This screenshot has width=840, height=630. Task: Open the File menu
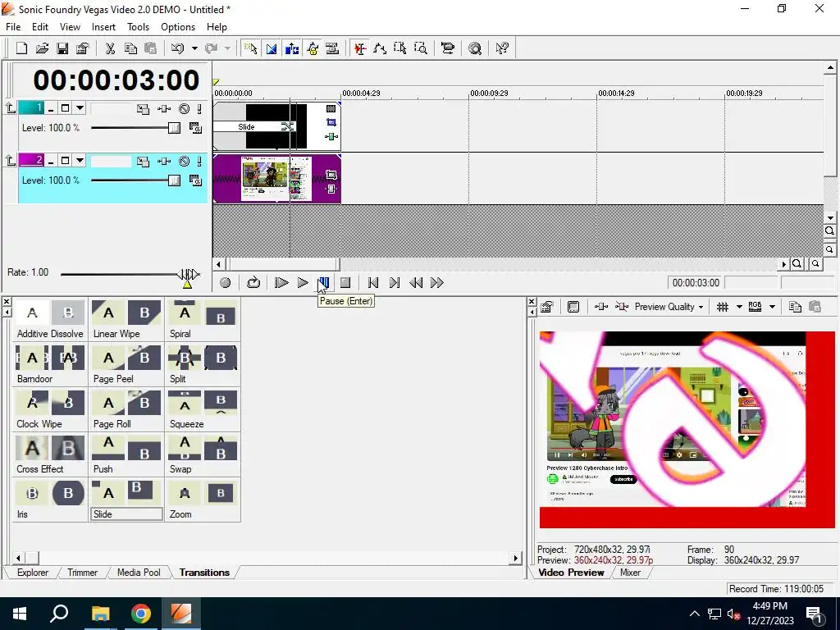click(13, 27)
